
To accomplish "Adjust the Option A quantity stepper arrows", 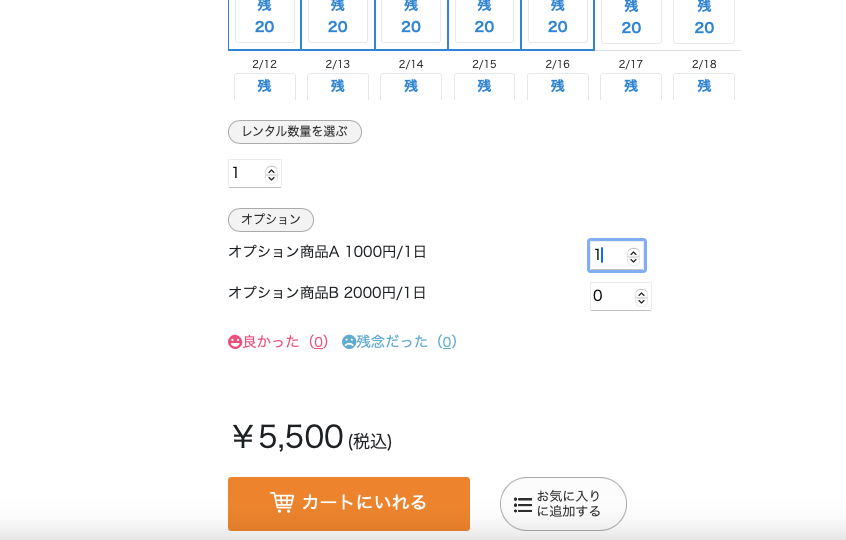I will [x=633, y=256].
